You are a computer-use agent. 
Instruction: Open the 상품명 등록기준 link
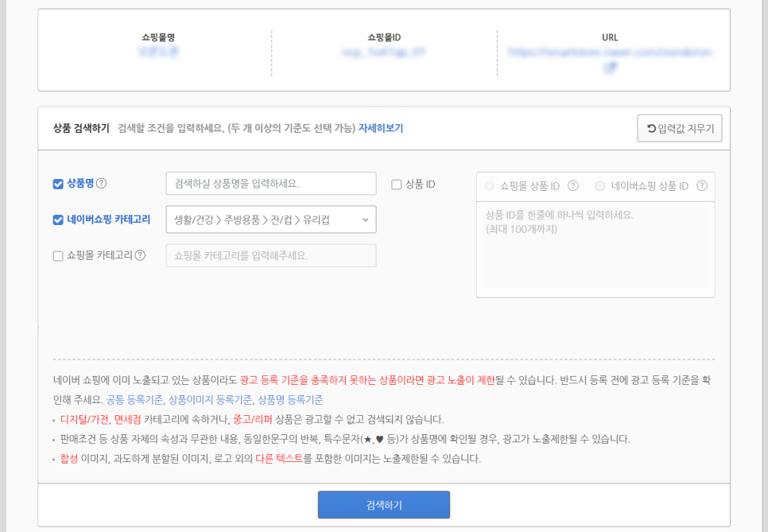pyautogui.click(x=290, y=400)
